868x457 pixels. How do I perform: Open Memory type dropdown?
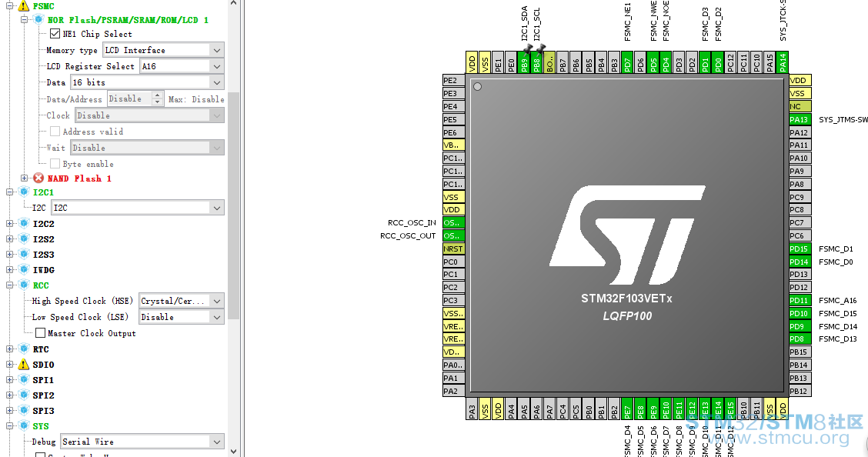163,50
